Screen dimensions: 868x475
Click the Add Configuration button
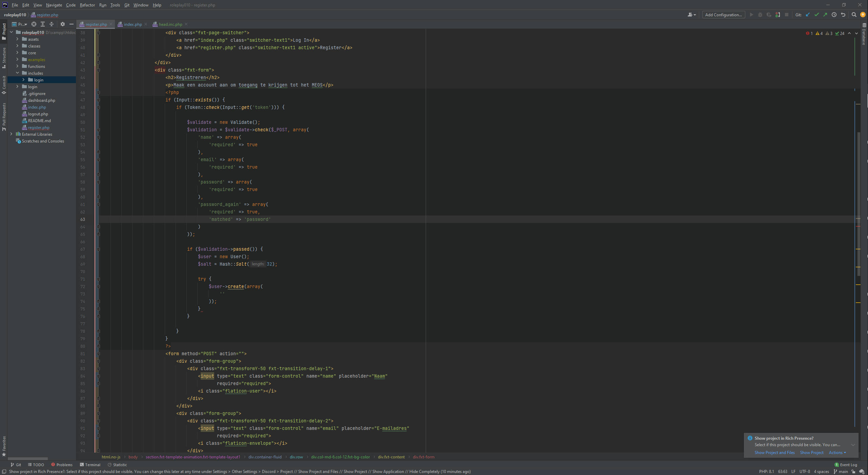(x=723, y=15)
